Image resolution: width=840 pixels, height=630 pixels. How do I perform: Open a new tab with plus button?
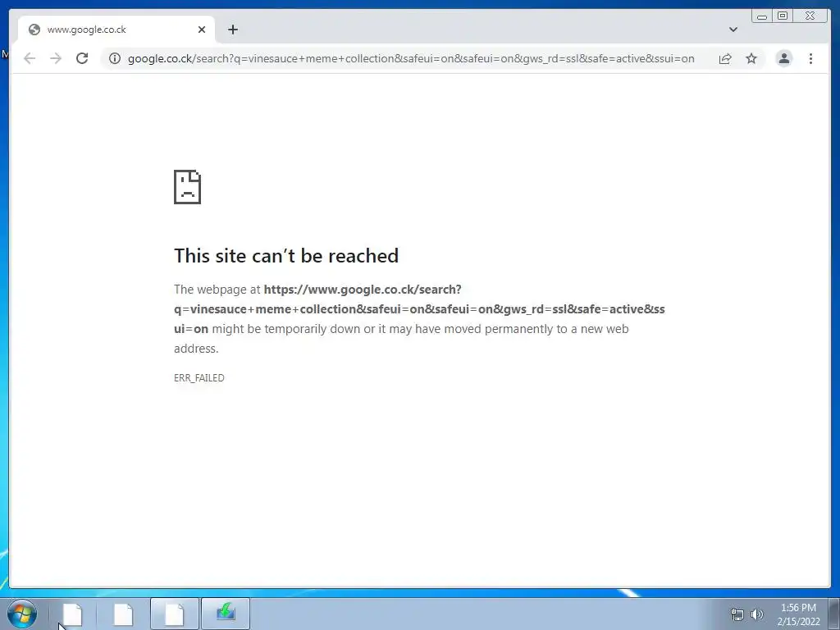pos(232,30)
